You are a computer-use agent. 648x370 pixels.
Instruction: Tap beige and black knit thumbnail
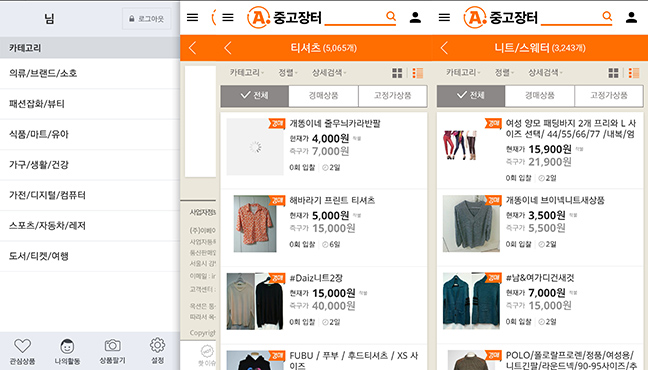coord(255,301)
